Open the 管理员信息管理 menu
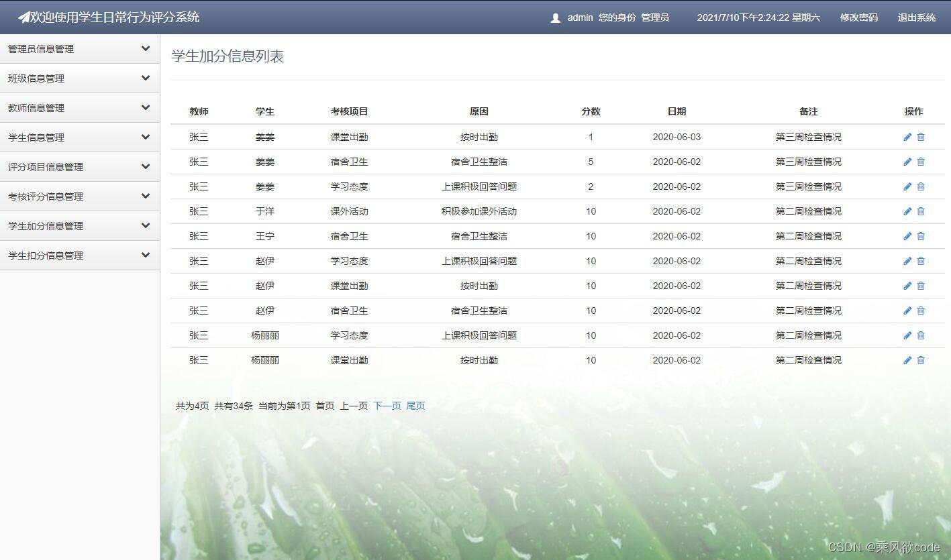The width and height of the screenshot is (951, 560). [x=80, y=48]
